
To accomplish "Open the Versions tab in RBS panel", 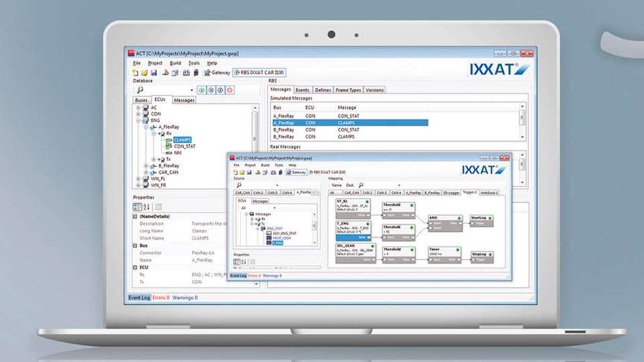I will (374, 90).
